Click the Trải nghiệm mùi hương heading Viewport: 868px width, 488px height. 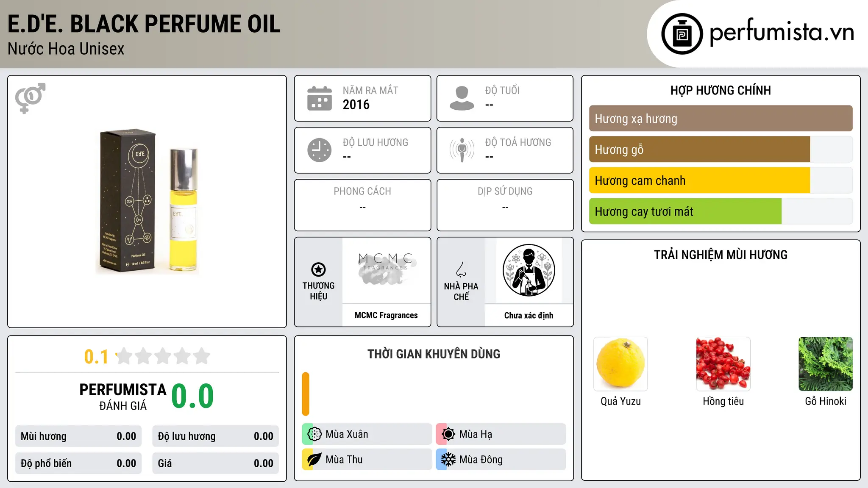[x=721, y=255]
